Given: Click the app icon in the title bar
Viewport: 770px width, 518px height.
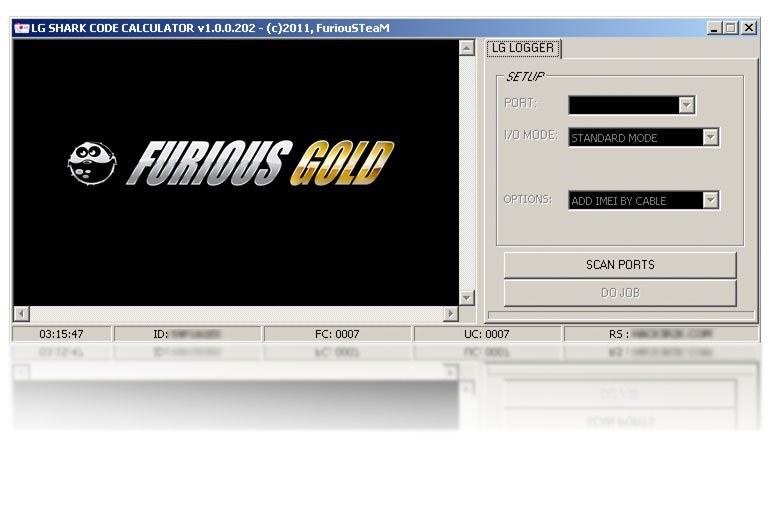Looking at the screenshot, I should [x=21, y=28].
